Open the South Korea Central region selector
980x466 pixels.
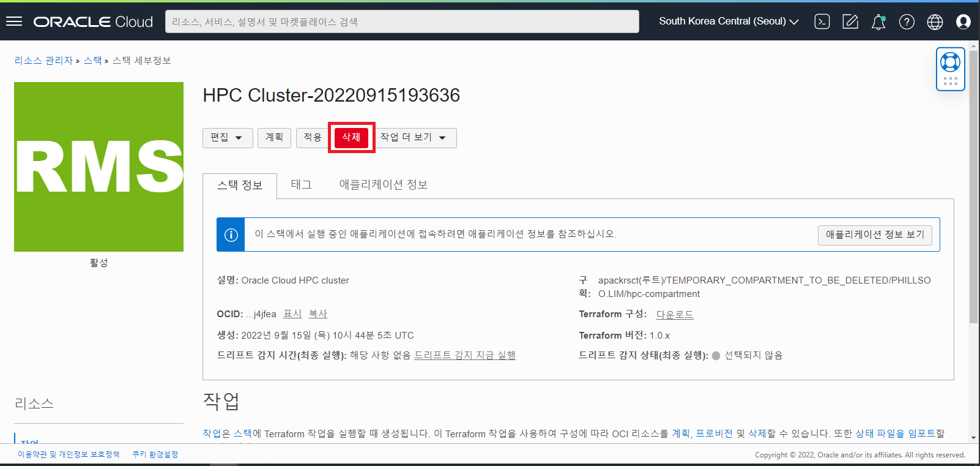[729, 21]
